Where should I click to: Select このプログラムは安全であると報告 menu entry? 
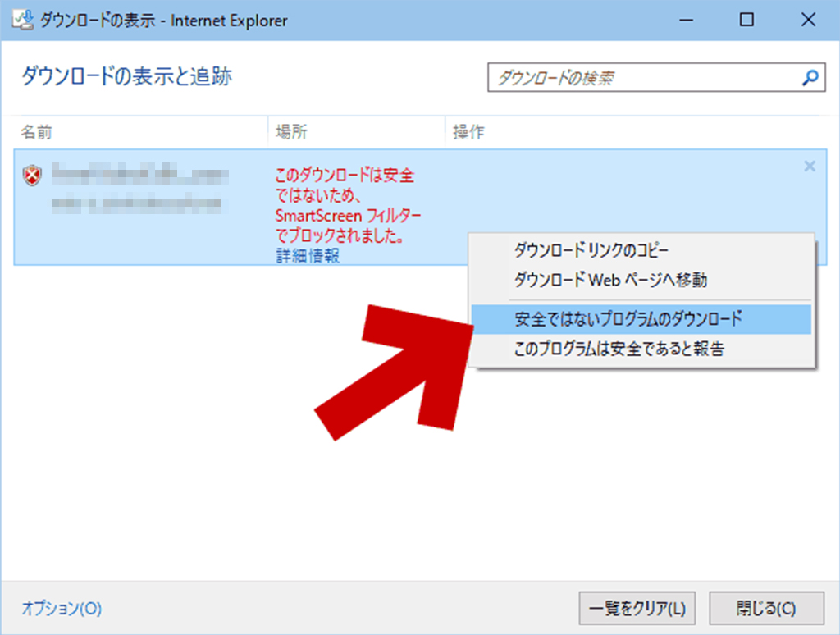641,349
